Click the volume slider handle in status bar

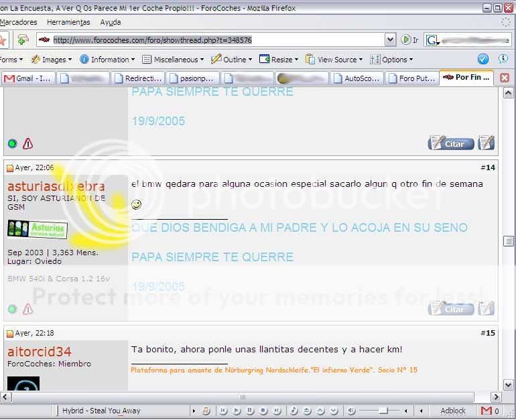[383, 411]
